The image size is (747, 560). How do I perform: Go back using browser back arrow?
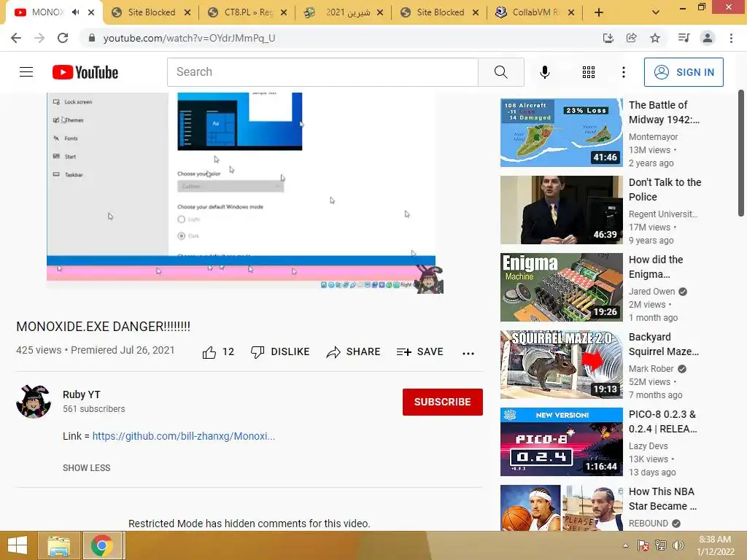[x=16, y=38]
